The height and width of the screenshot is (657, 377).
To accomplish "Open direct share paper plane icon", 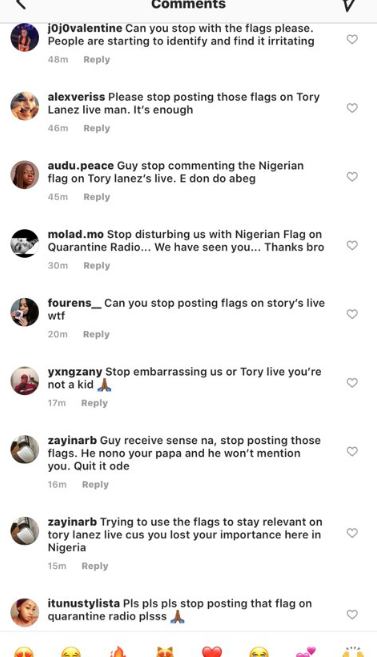I will [x=349, y=5].
